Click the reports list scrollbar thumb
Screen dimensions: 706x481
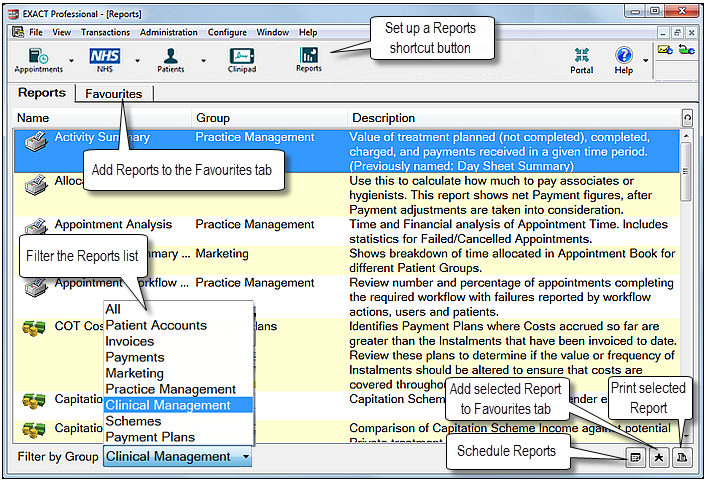click(686, 172)
